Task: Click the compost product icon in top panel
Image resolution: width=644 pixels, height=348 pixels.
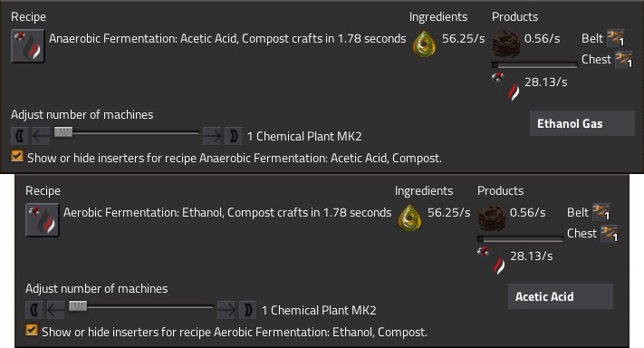Action: (506, 44)
